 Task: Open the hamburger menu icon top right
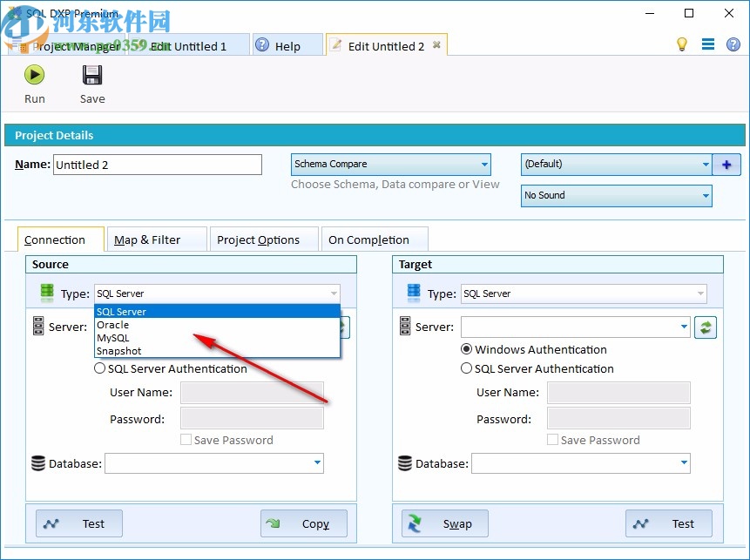[x=708, y=44]
